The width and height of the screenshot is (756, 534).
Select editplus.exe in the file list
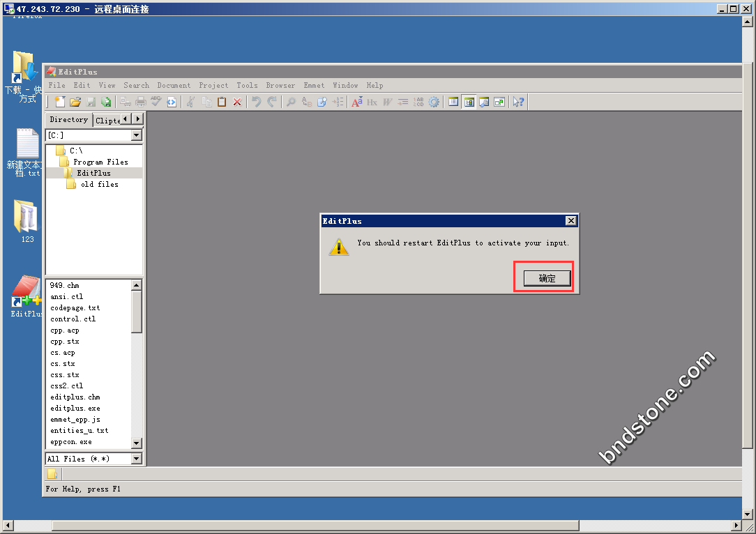[75, 408]
